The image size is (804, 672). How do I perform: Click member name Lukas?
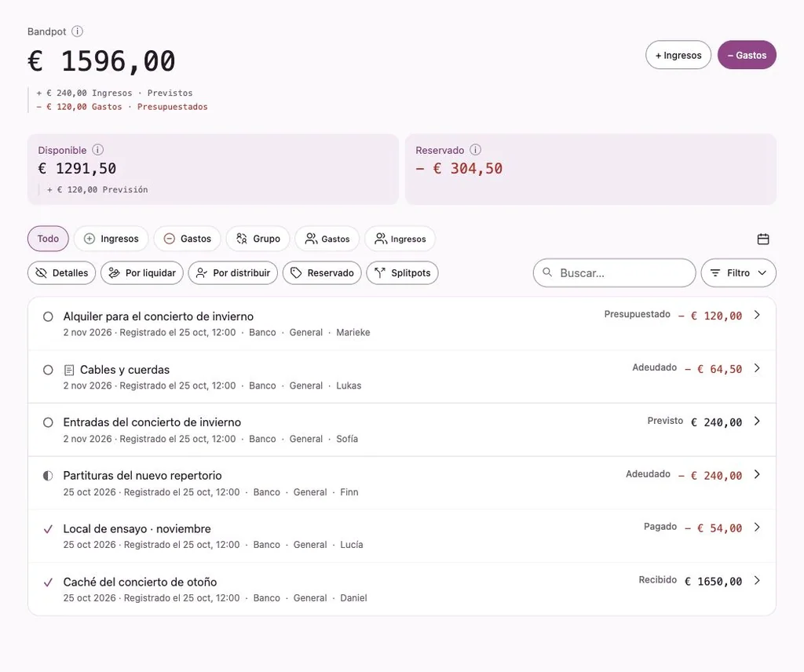pos(349,385)
